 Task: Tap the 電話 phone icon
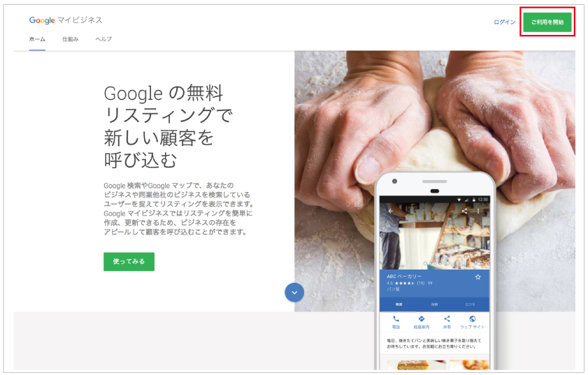click(x=396, y=319)
